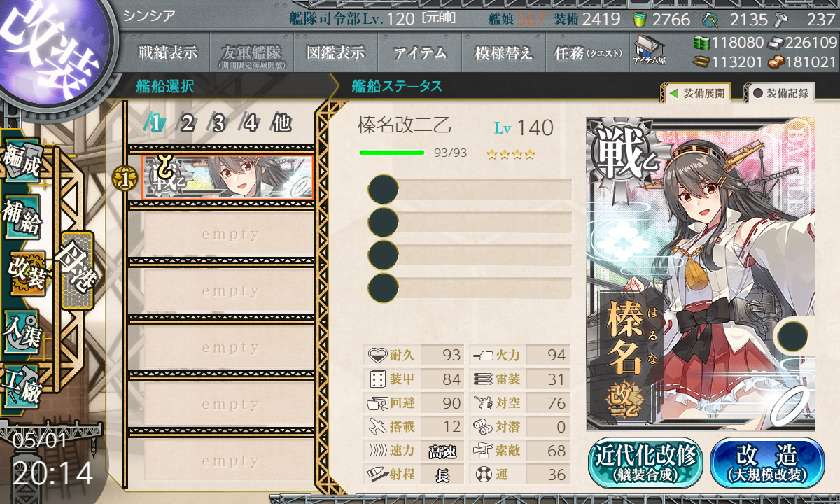The width and height of the screenshot is (840, 504).
Task: Return to 母港 home port
Action: (76, 270)
